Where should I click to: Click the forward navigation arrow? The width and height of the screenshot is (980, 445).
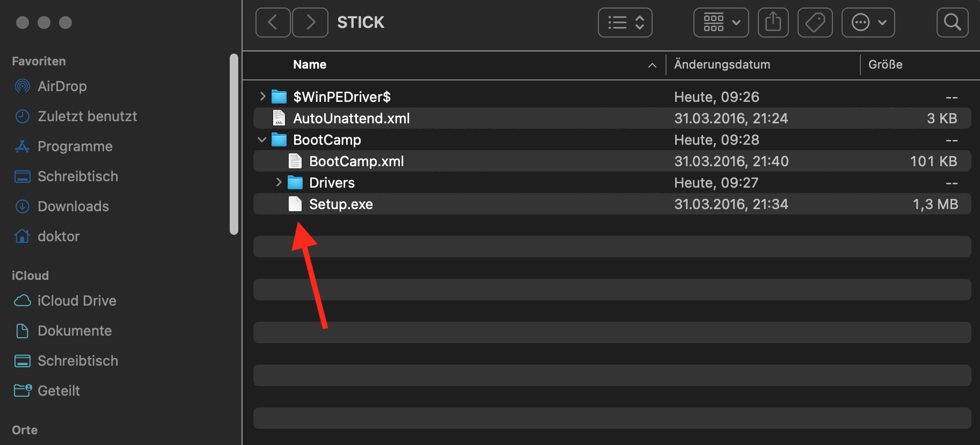(310, 23)
